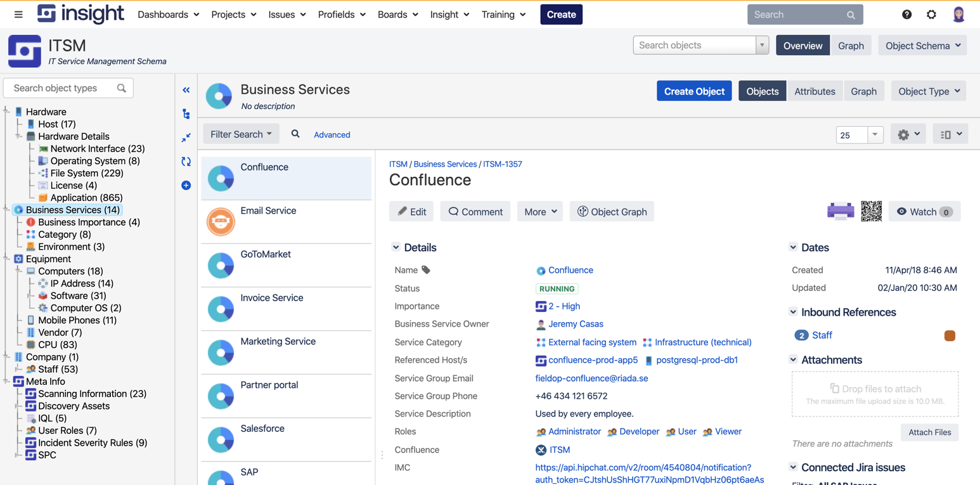This screenshot has height=485, width=980.
Task: Click the magnifier icon next to Filter Search
Action: 295,134
